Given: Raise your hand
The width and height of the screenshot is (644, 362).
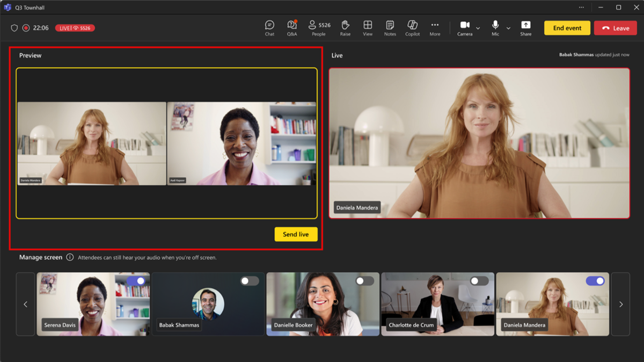Looking at the screenshot, I should click(345, 27).
